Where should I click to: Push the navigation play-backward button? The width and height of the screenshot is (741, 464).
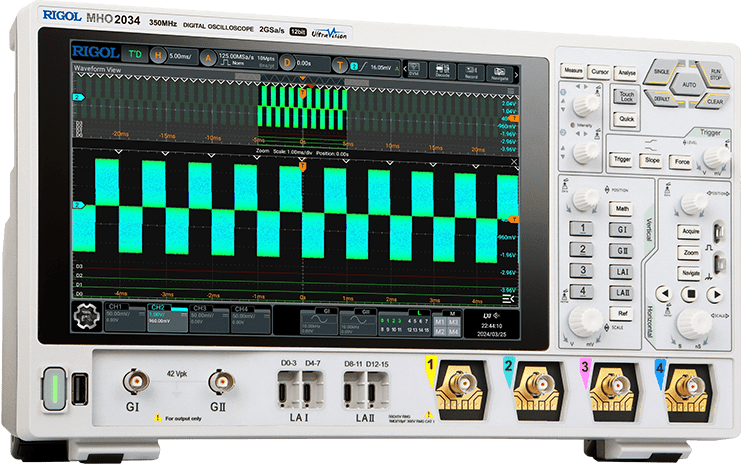point(664,293)
